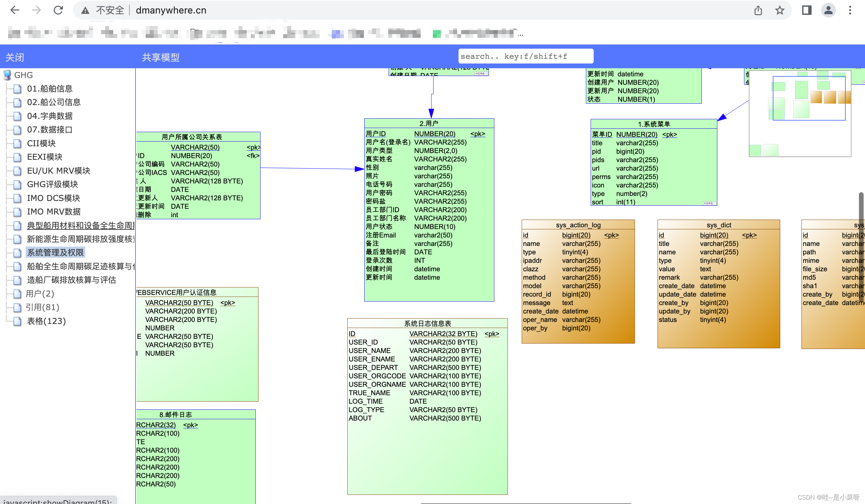Click page icon beside 01.船舶信息
This screenshot has height=504, width=865.
pyautogui.click(x=17, y=89)
